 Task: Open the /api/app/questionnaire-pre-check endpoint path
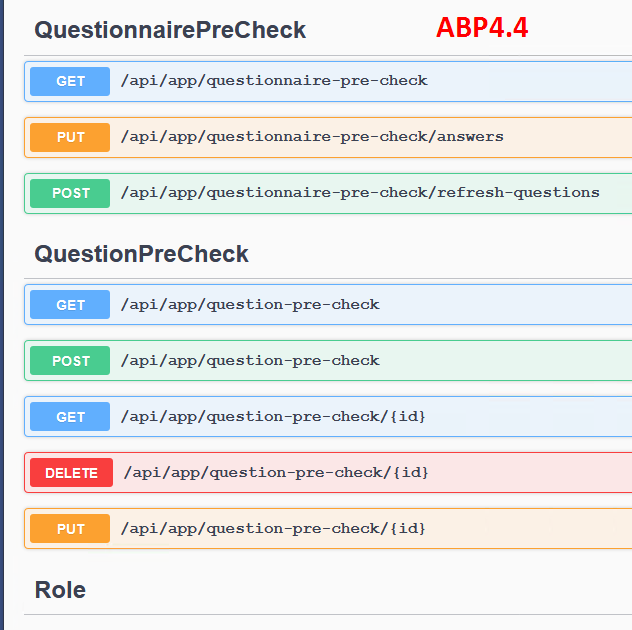273,81
